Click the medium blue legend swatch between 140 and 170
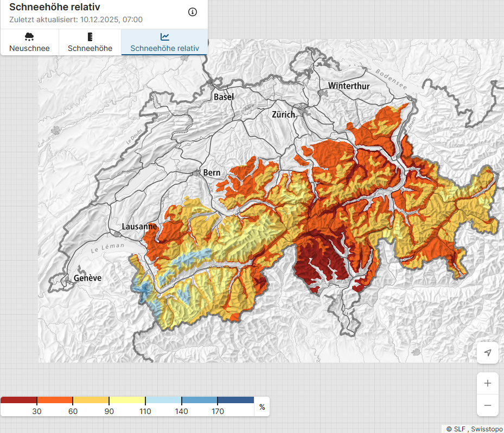 coord(200,400)
